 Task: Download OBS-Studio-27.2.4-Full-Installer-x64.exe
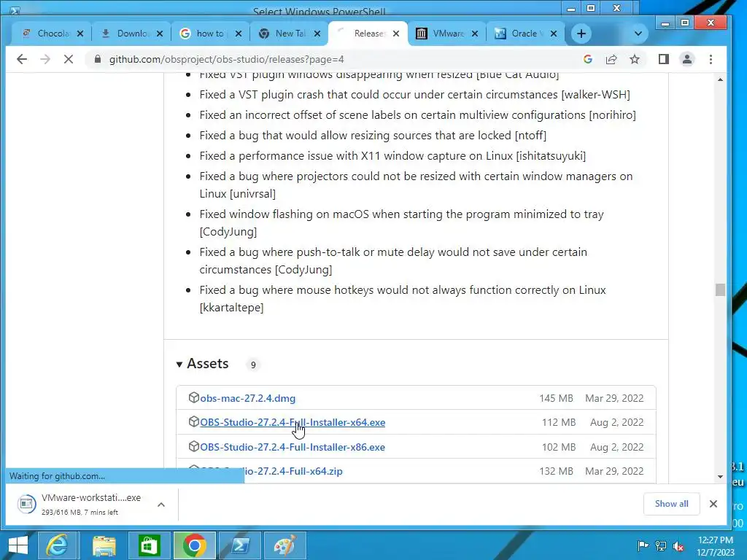tap(293, 422)
